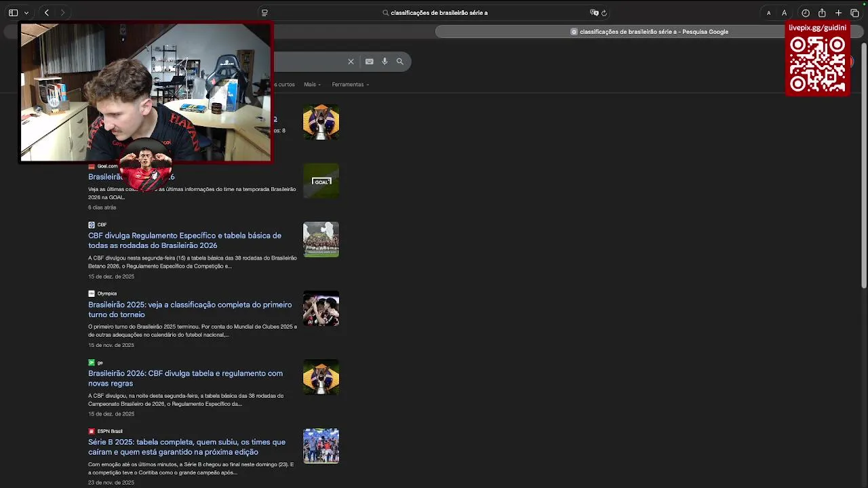Click the livepix QR code overlay
Viewport: 868px width, 488px height.
tap(818, 65)
